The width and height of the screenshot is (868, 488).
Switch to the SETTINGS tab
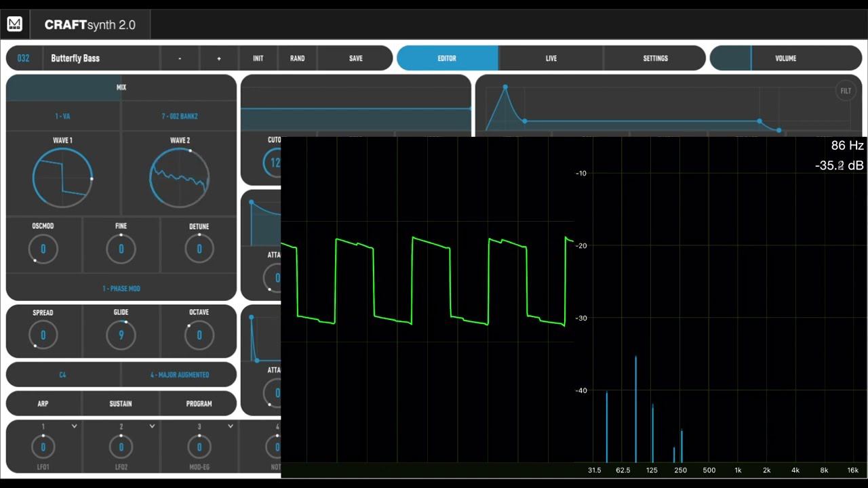[x=656, y=58]
